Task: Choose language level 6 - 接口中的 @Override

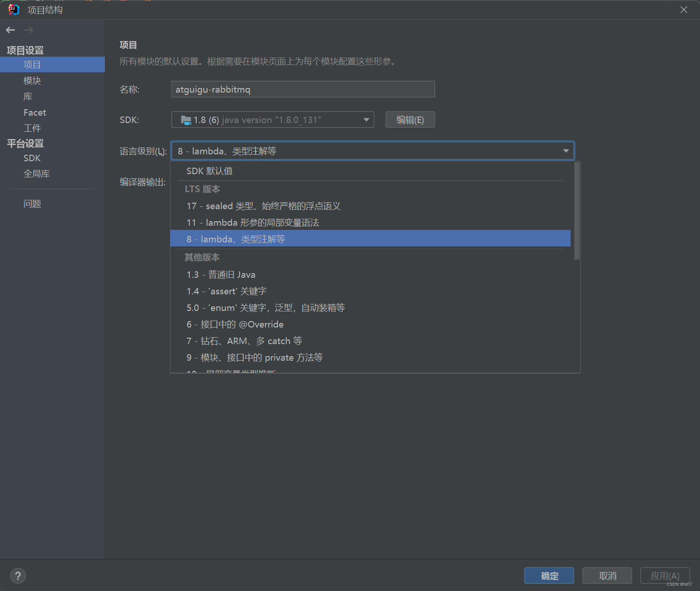Action: click(370, 324)
